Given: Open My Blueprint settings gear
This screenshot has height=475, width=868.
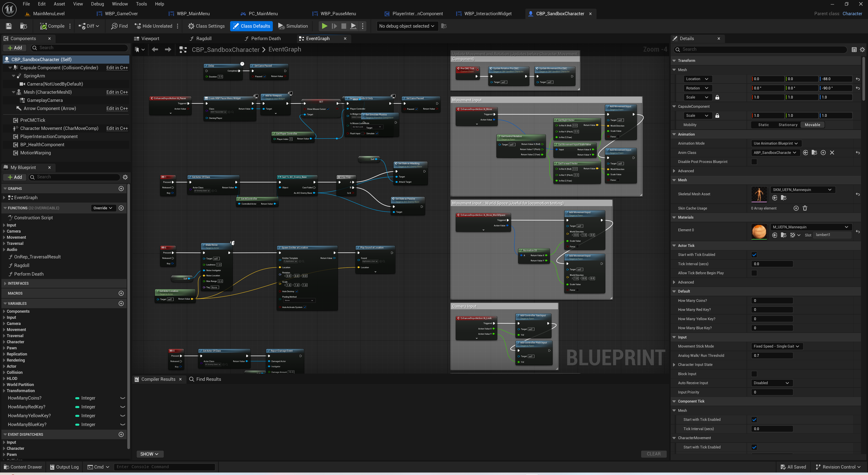Looking at the screenshot, I should click(125, 177).
